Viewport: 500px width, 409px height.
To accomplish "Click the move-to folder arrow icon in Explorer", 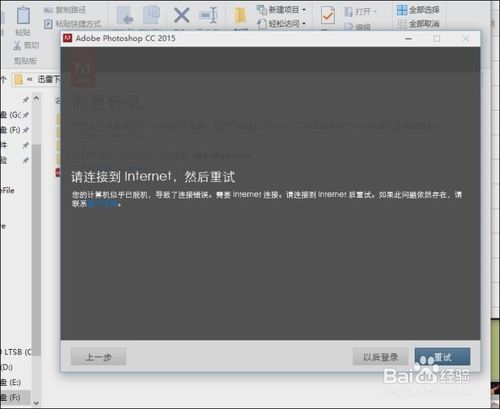I will (x=125, y=15).
